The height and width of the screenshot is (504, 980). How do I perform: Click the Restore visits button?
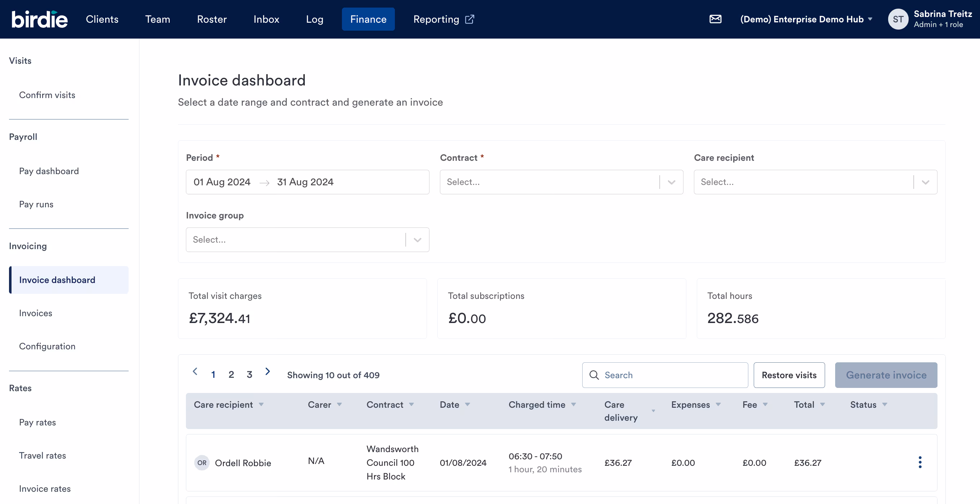789,375
